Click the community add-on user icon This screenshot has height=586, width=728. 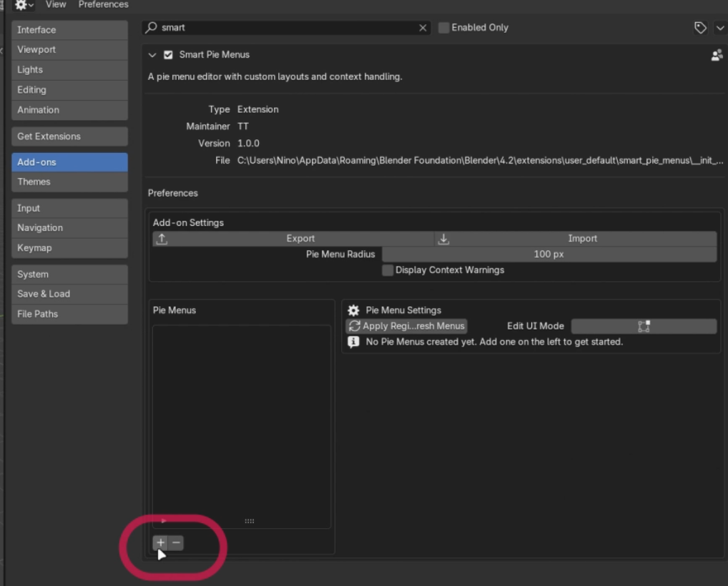[x=717, y=55]
